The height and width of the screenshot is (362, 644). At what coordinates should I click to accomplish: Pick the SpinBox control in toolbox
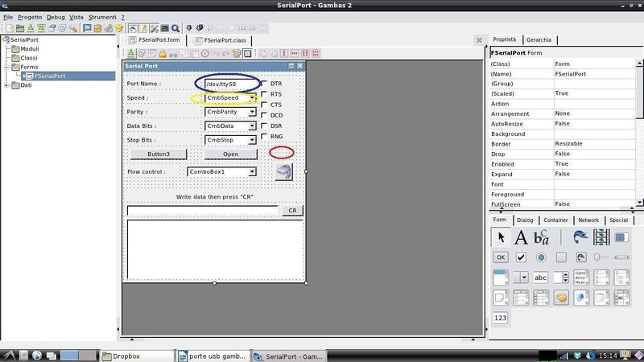tap(561, 278)
